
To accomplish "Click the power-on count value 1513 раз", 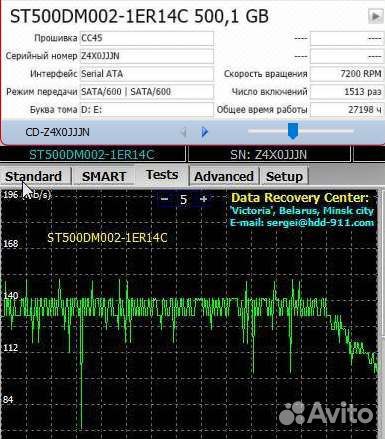I will point(347,92).
